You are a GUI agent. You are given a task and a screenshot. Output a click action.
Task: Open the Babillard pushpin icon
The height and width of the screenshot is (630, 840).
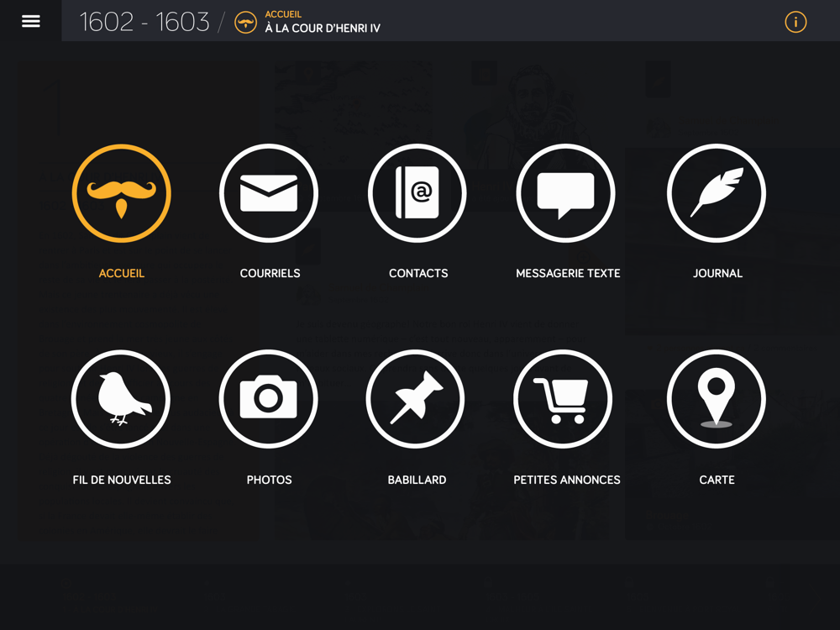[x=416, y=399]
